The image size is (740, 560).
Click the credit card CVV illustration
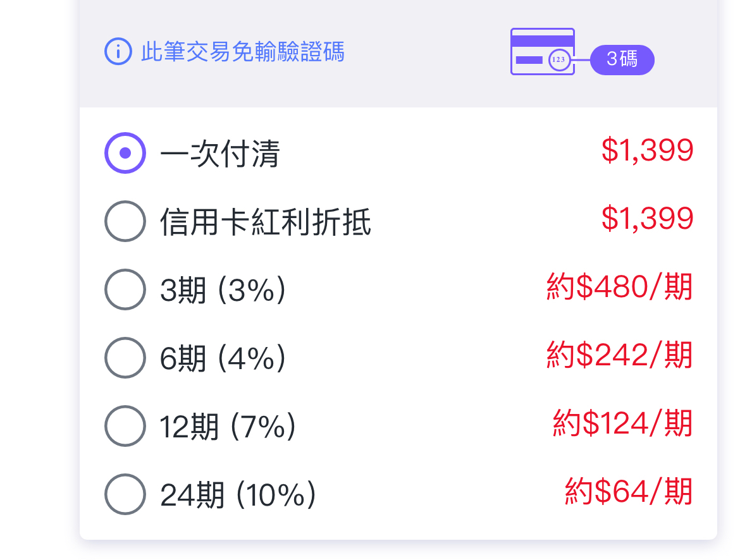(543, 51)
